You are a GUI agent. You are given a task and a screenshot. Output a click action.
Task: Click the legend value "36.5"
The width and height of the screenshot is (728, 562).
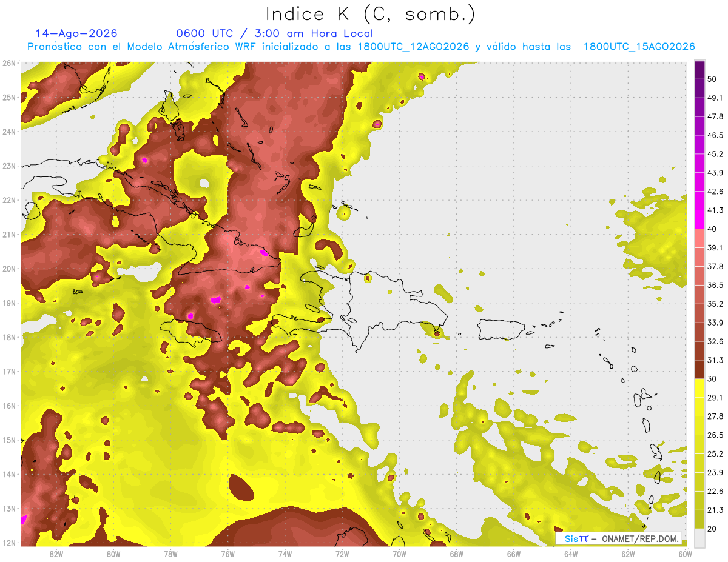coord(715,285)
